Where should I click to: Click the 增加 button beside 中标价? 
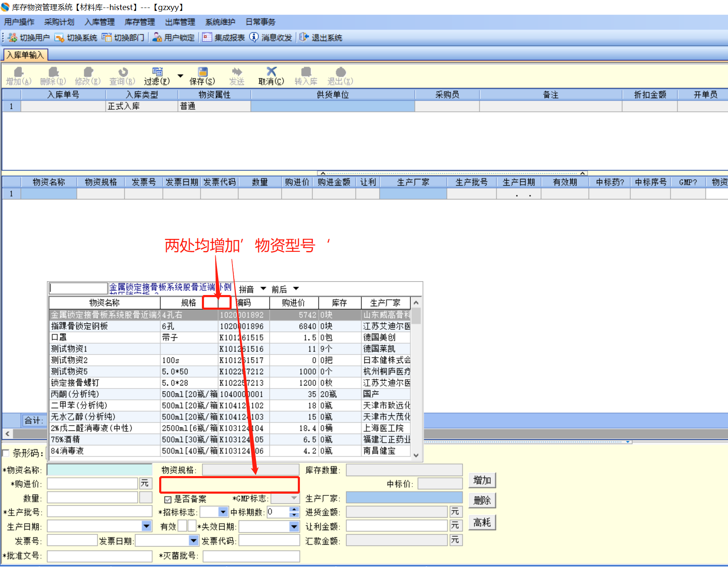482,480
